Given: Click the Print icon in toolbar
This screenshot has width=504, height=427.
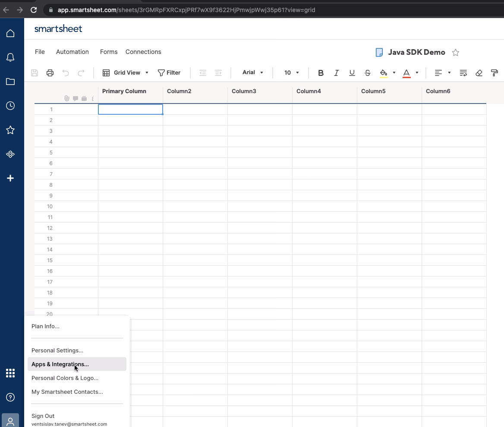Looking at the screenshot, I should pyautogui.click(x=50, y=73).
